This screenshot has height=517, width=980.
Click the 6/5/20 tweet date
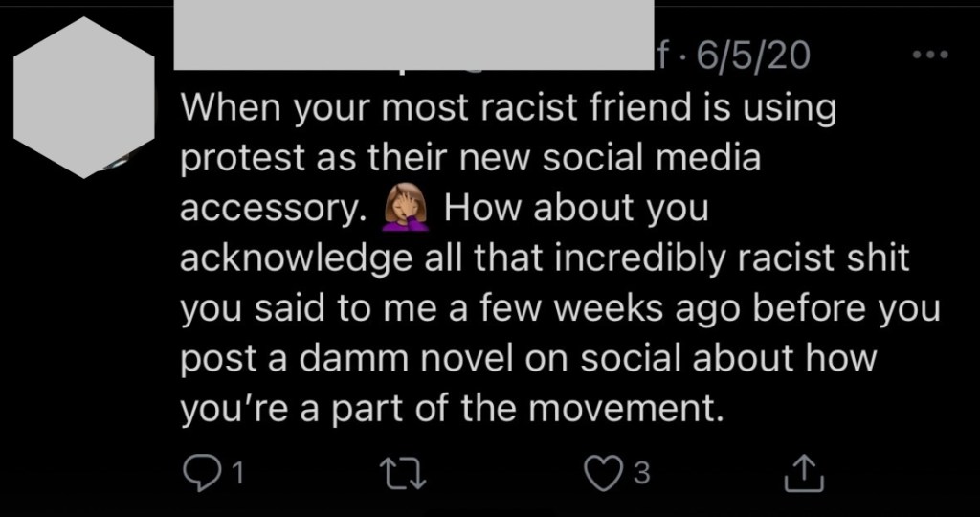pyautogui.click(x=753, y=57)
